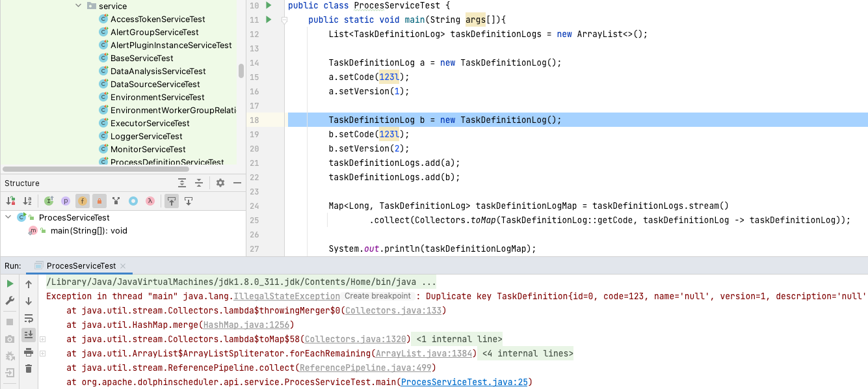Collapse all nodes in Structure panel
Screen dimensions: 868x389
pos(199,183)
